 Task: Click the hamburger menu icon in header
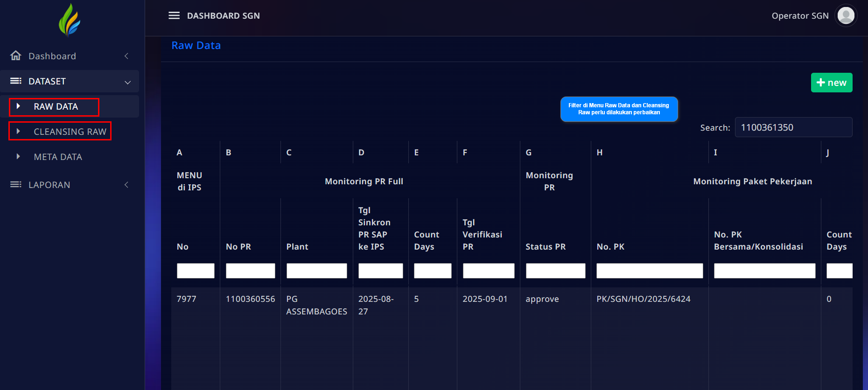click(x=174, y=15)
